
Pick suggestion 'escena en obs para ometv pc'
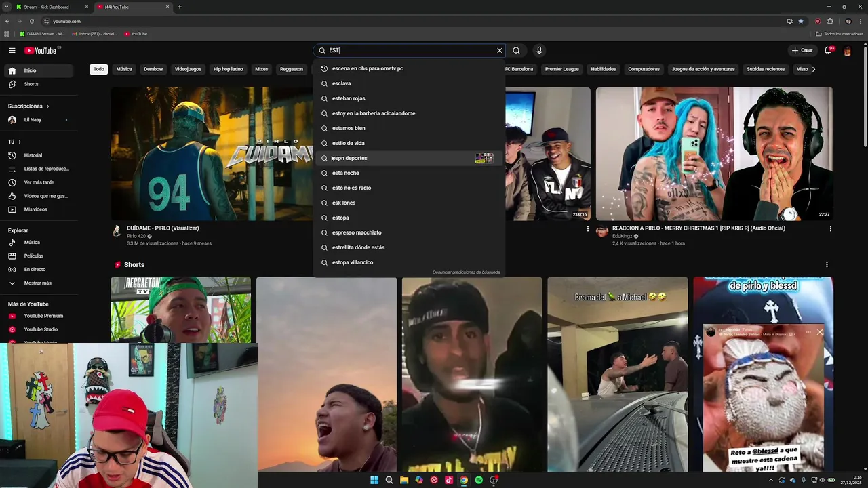click(x=410, y=68)
